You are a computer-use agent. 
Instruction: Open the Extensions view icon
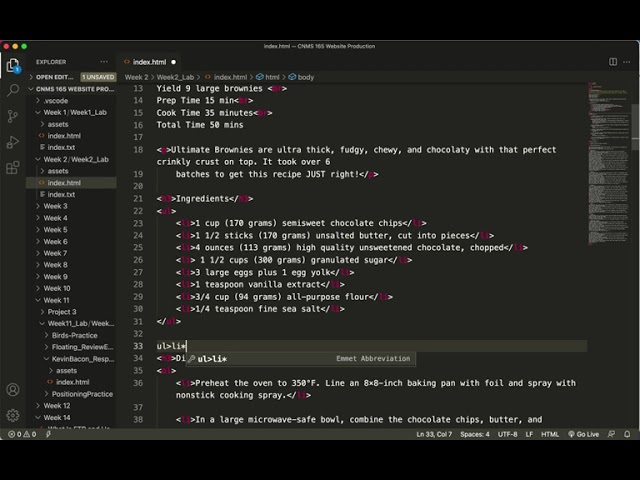click(x=13, y=167)
